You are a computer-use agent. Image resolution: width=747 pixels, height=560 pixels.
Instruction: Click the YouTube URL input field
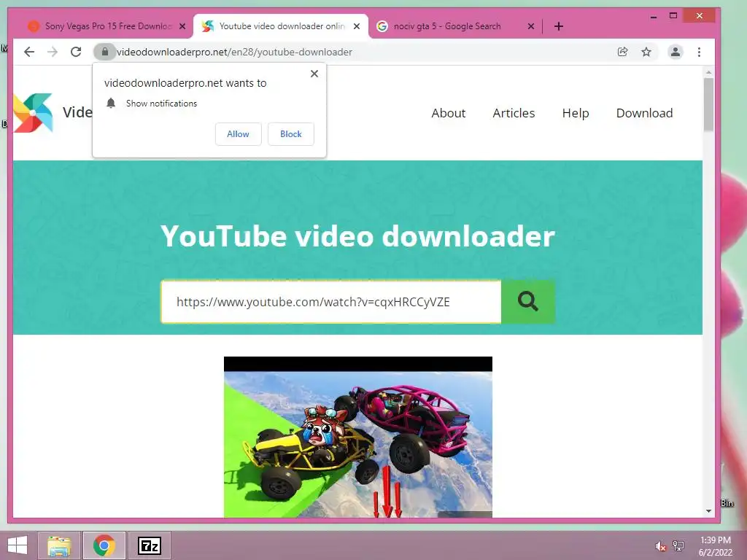click(331, 302)
